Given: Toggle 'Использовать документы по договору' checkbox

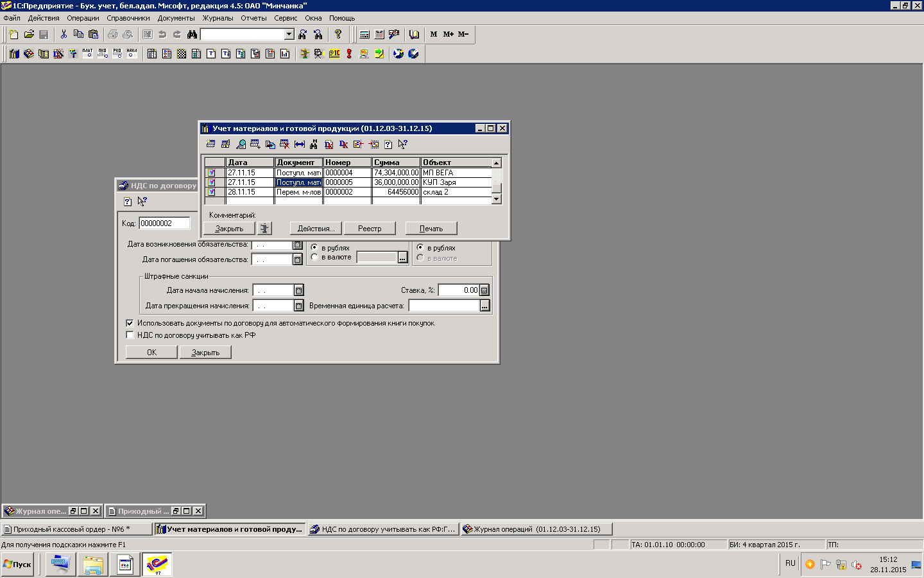Looking at the screenshot, I should pos(130,323).
